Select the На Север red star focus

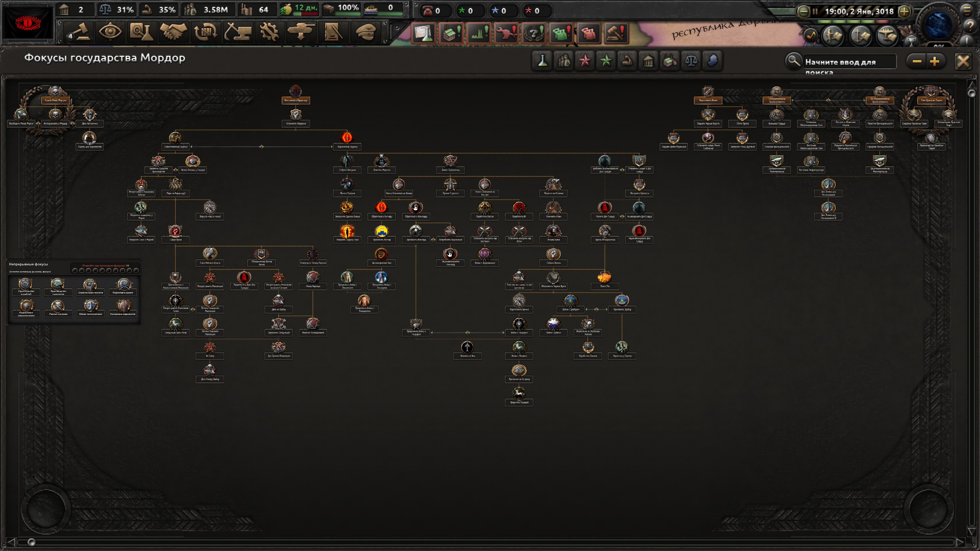pyautogui.click(x=210, y=350)
